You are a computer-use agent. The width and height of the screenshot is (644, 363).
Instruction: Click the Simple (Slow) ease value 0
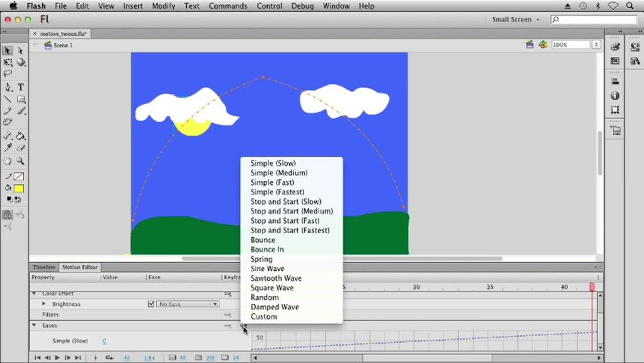[104, 341]
